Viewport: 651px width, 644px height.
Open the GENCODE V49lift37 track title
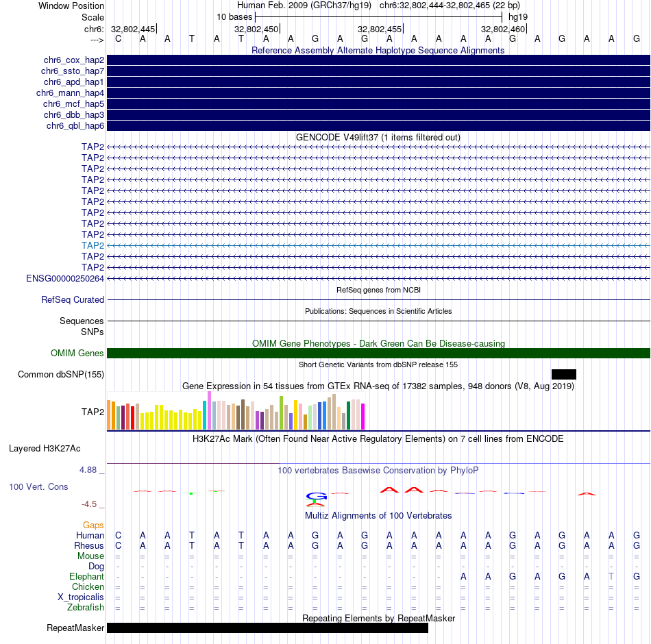(x=378, y=138)
